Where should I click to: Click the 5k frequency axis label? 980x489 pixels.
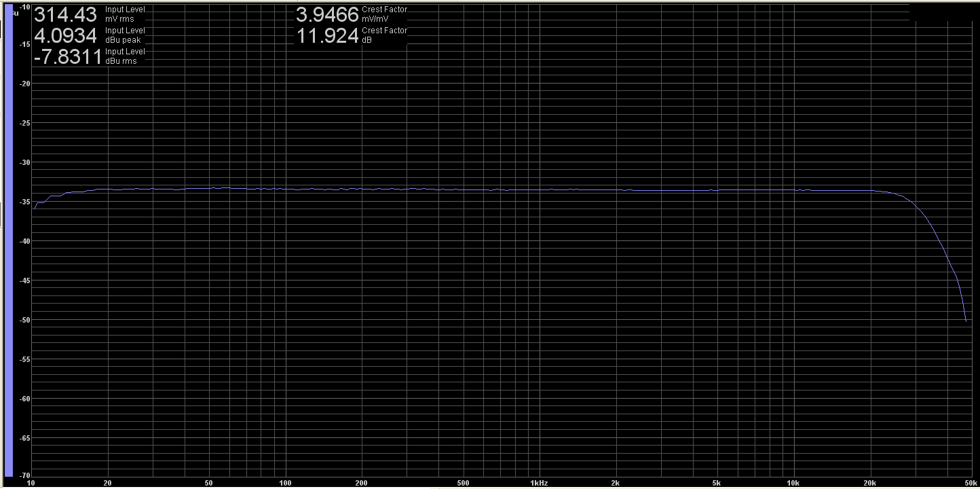pyautogui.click(x=717, y=483)
